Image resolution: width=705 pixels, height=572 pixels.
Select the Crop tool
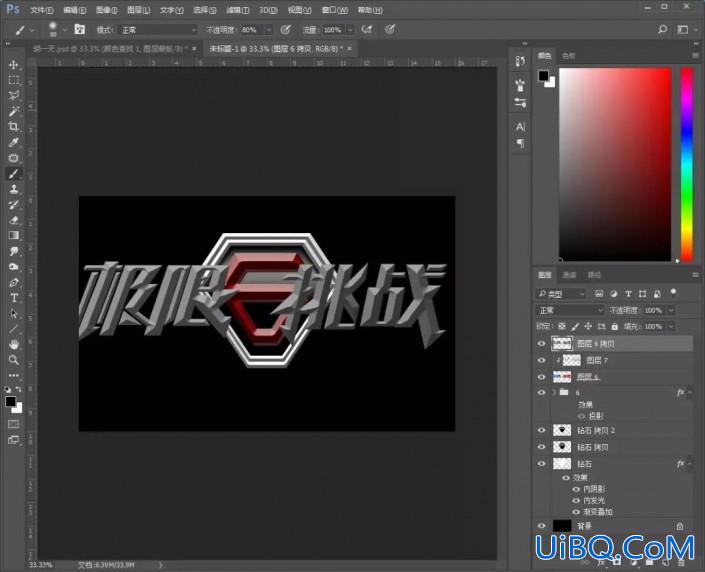pyautogui.click(x=13, y=126)
